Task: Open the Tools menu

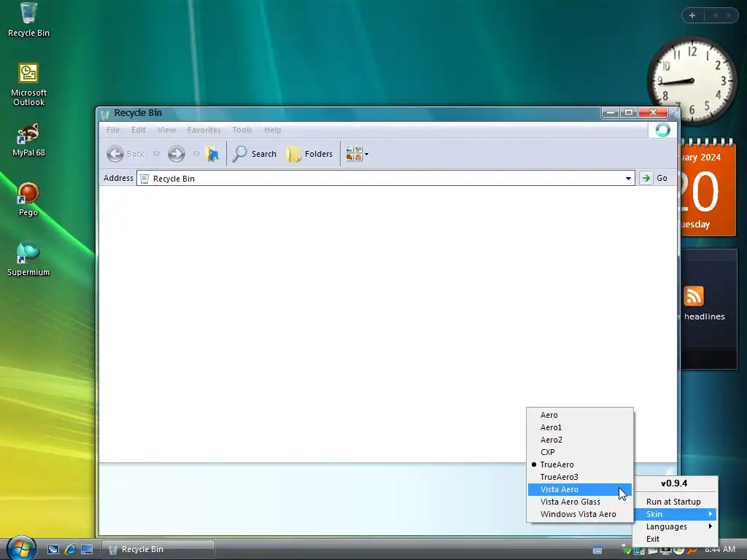Action: click(x=242, y=130)
